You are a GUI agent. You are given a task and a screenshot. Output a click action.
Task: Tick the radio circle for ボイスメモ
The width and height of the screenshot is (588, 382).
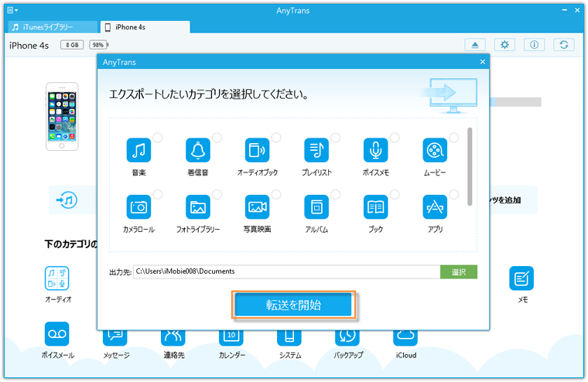pyautogui.click(x=395, y=138)
